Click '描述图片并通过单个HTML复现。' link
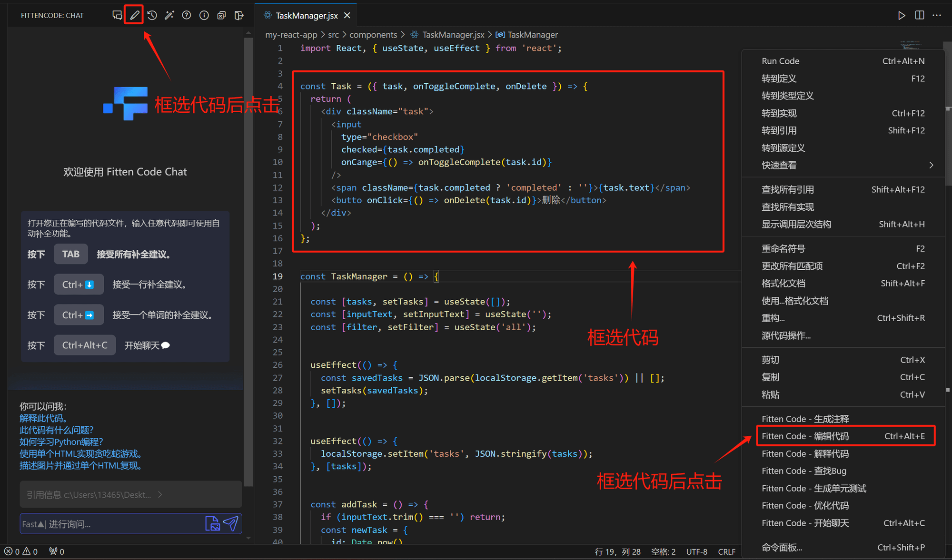Viewport: 952px width, 560px height. (82, 465)
